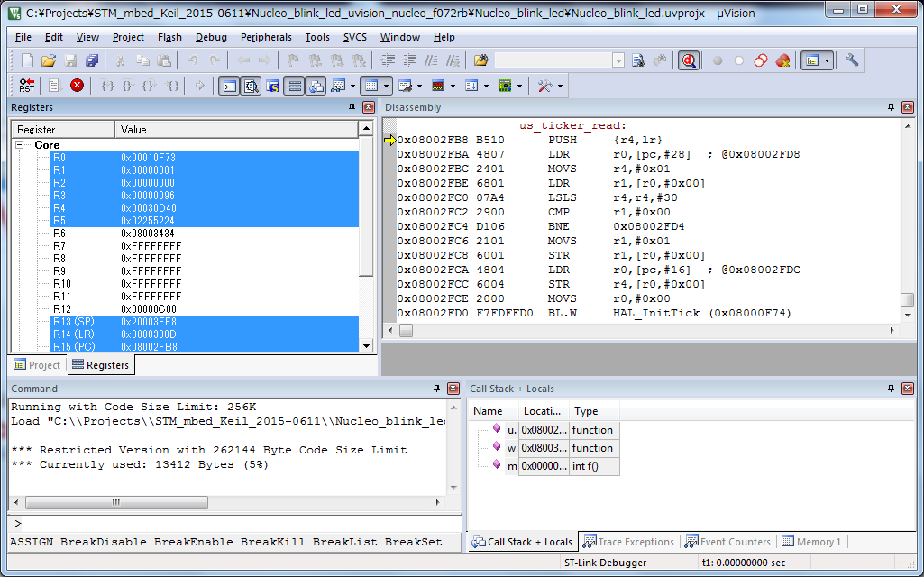Click the Find in Files icon
The width and height of the screenshot is (924, 577).
480,60
